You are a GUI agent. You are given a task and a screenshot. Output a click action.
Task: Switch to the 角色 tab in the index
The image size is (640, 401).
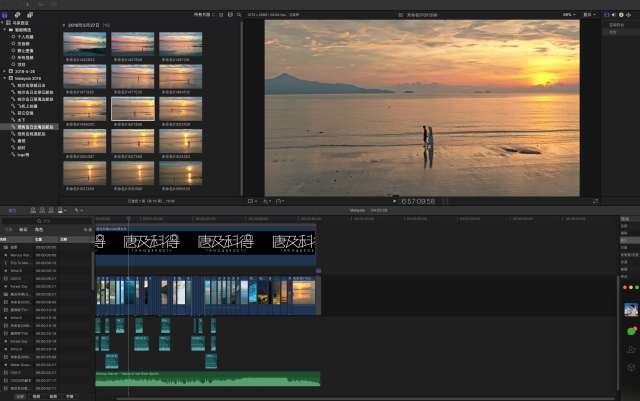click(x=39, y=229)
